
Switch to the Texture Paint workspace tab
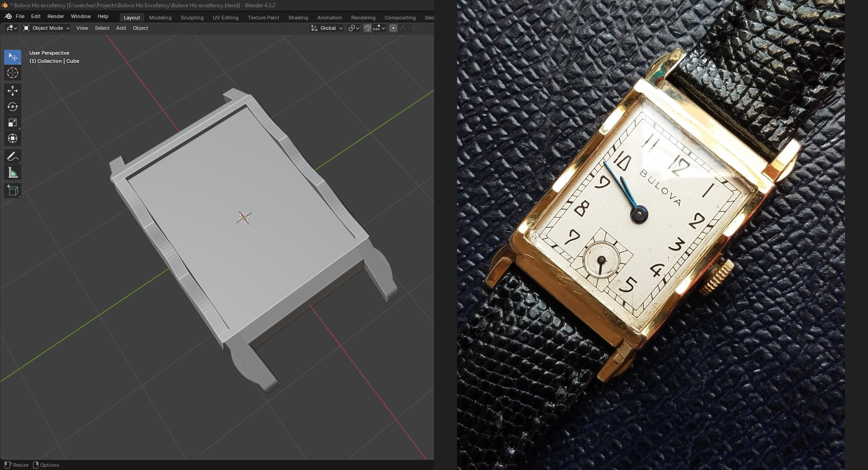pyautogui.click(x=264, y=18)
